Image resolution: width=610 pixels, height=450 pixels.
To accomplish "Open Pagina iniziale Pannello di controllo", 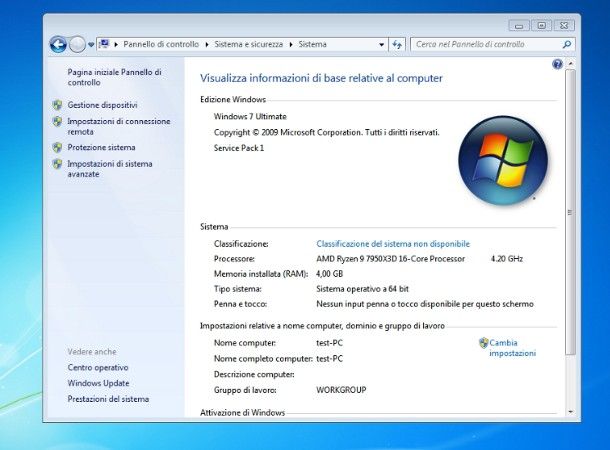I will tap(114, 77).
